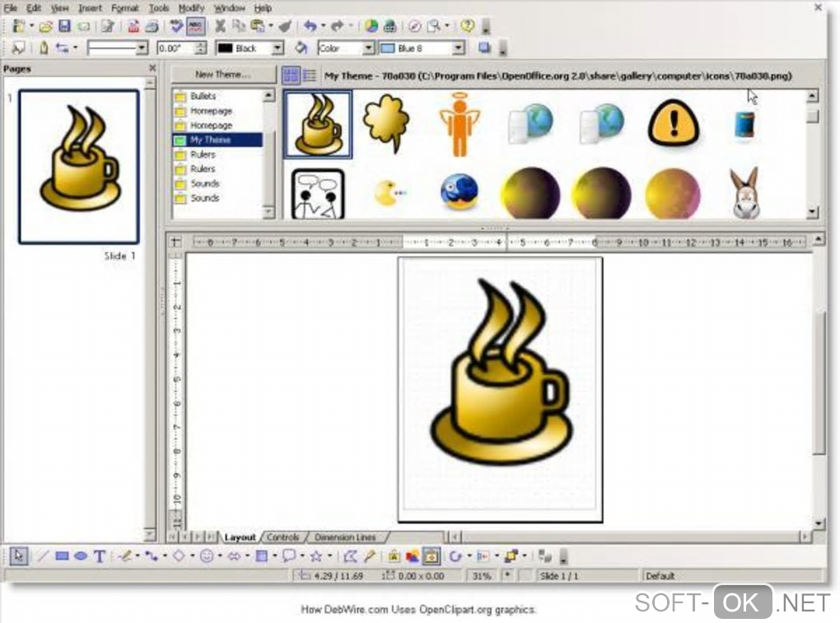Export directly as PDF icon
840x623 pixels.
click(x=133, y=26)
